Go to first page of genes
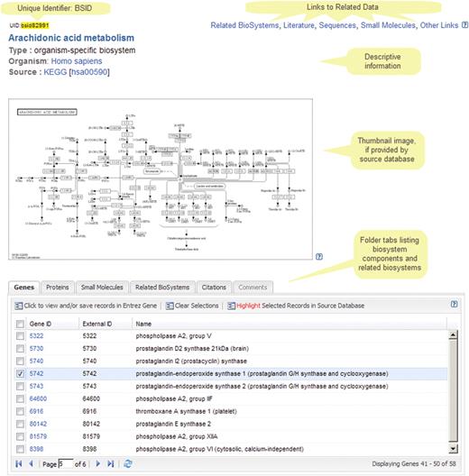 point(19,463)
